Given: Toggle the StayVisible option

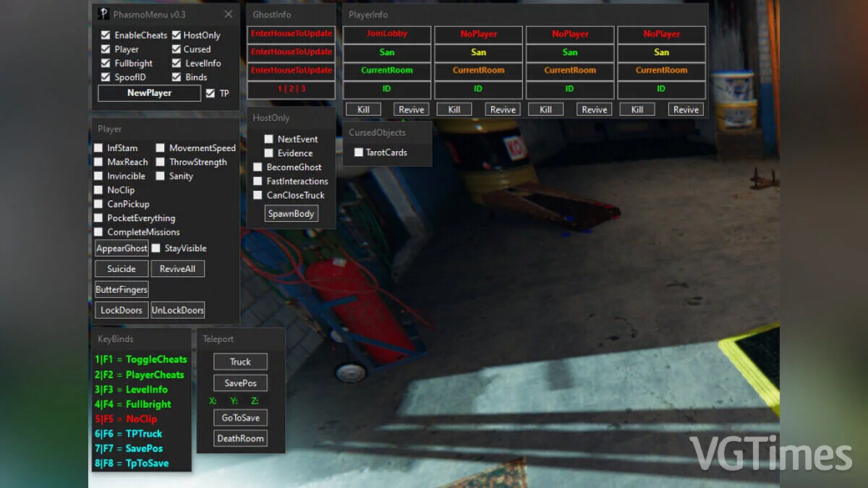Looking at the screenshot, I should click(x=156, y=248).
